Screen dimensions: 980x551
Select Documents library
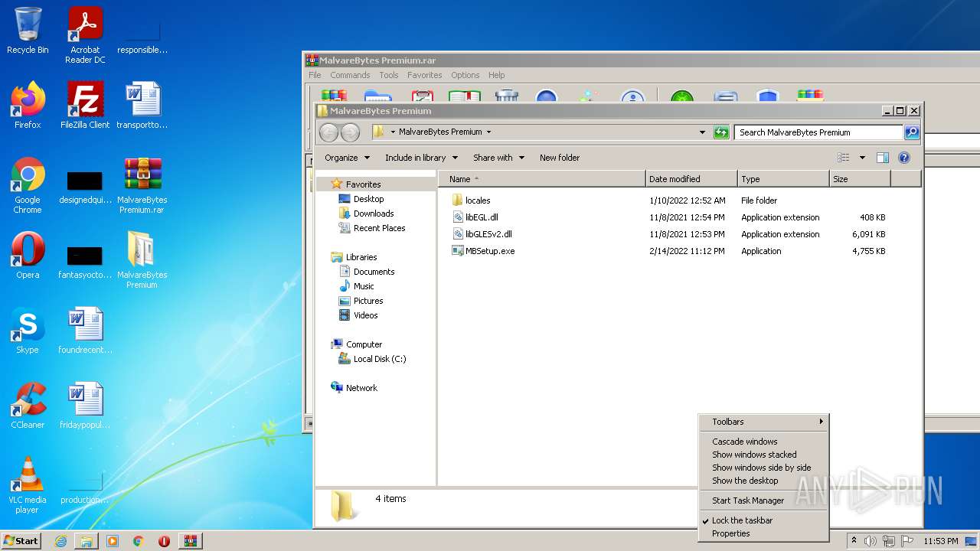click(374, 272)
